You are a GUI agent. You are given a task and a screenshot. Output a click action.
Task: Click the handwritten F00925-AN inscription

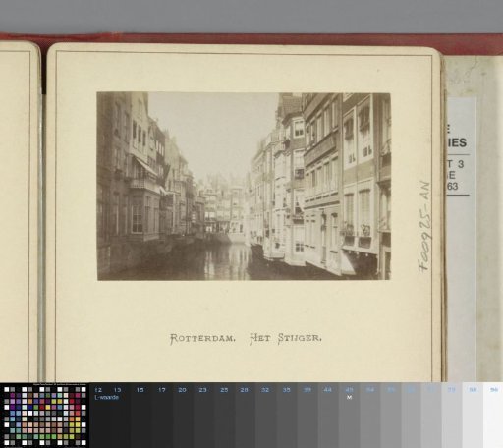coord(424,226)
